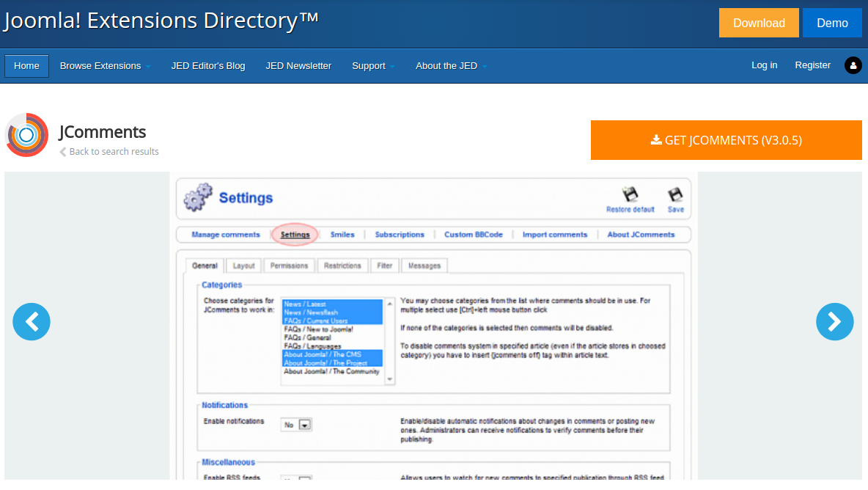The image size is (868, 490).
Task: Select the Smiles tab
Action: tap(342, 235)
